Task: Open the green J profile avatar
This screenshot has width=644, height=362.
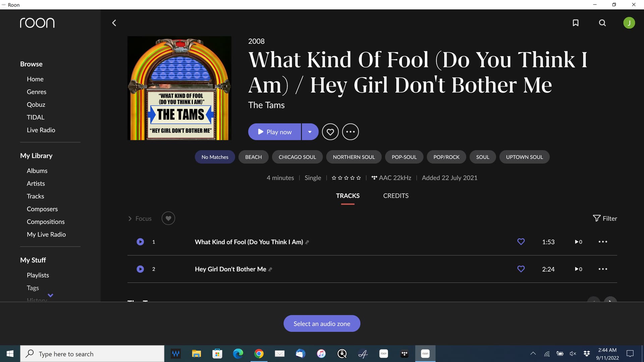Action: 629,23
